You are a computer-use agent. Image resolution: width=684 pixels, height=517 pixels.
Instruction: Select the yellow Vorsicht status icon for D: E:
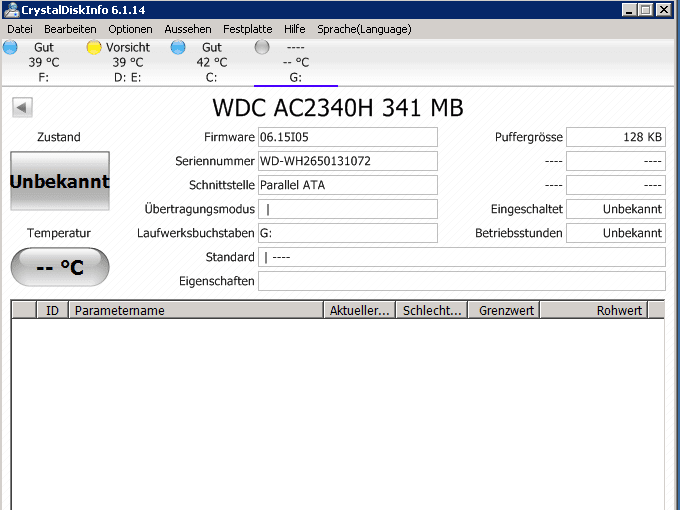pos(94,47)
